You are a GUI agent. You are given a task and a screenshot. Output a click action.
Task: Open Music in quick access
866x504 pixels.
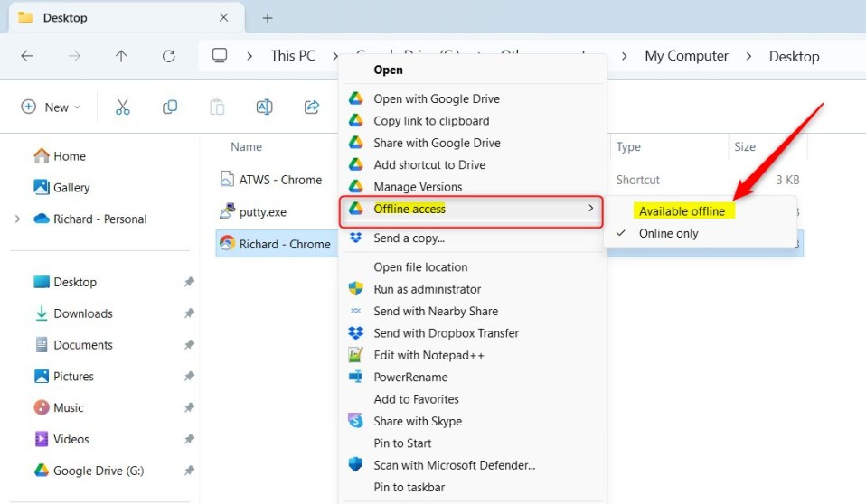point(59,408)
